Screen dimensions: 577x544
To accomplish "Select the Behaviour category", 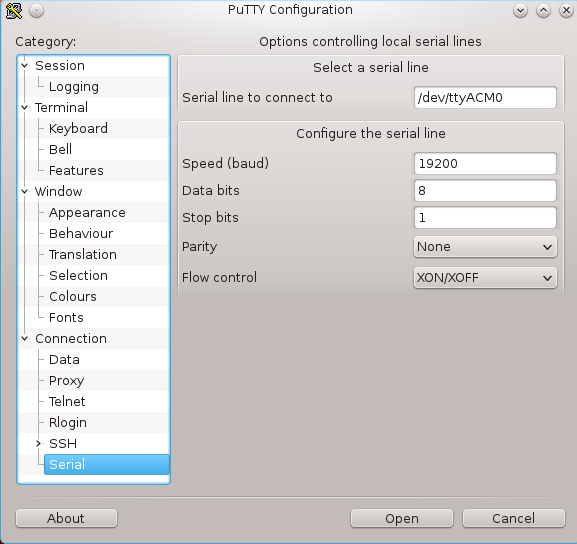I will (x=81, y=233).
